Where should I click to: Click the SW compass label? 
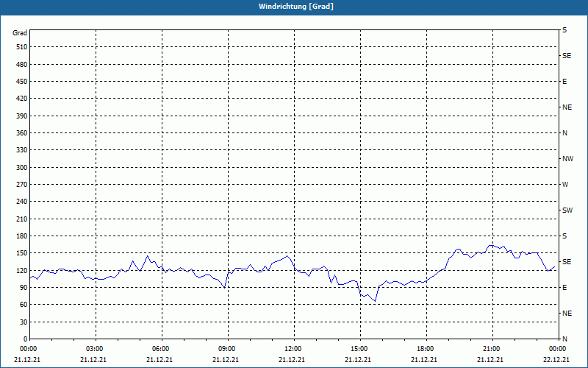pyautogui.click(x=567, y=210)
